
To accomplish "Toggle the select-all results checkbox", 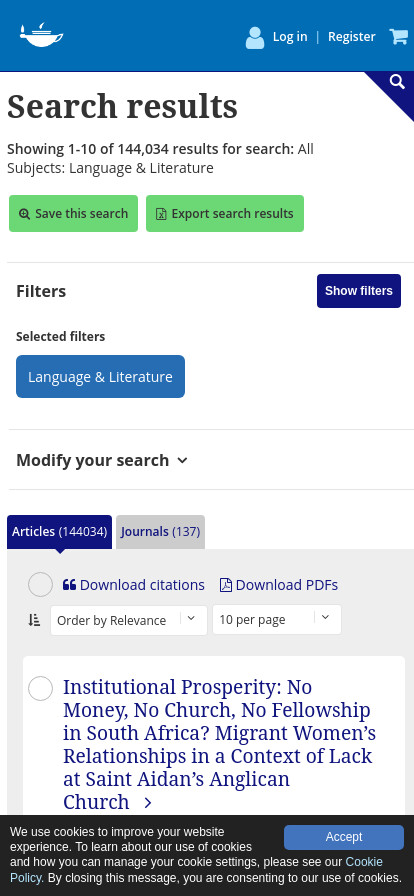I will tap(41, 585).
